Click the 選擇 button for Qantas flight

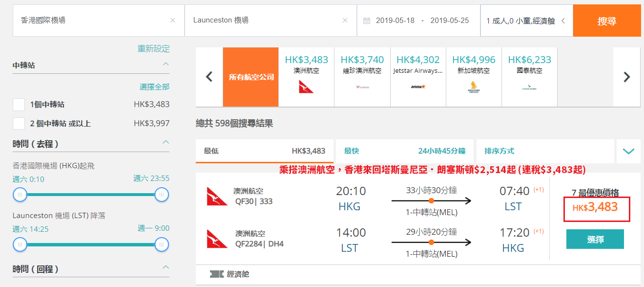point(595,239)
